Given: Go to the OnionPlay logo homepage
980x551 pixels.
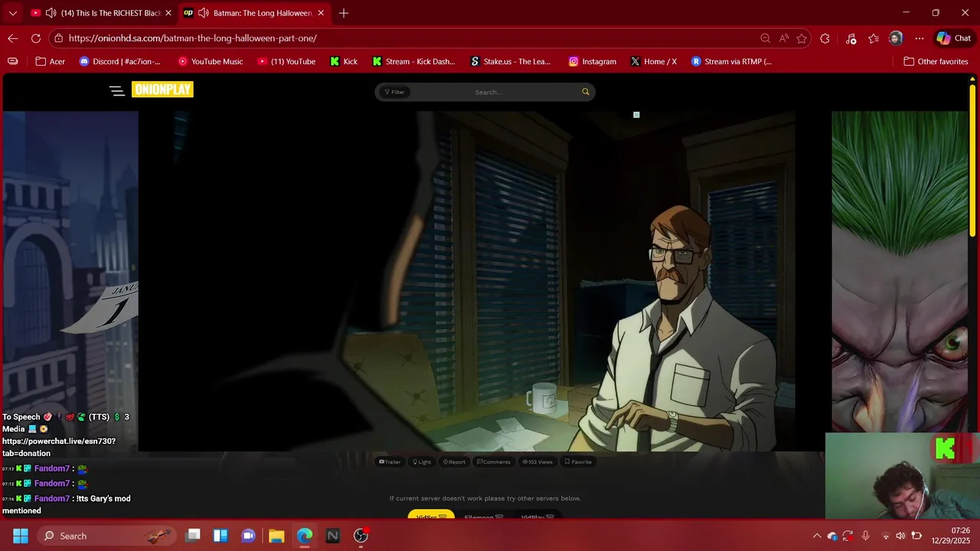Looking at the screenshot, I should point(162,90).
